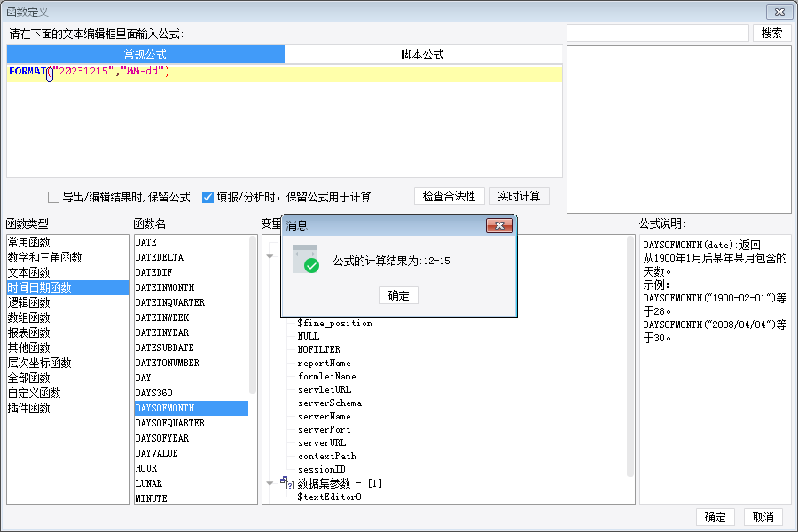Select 逻辑函数 function type
The width and height of the screenshot is (798, 532).
[x=68, y=302]
